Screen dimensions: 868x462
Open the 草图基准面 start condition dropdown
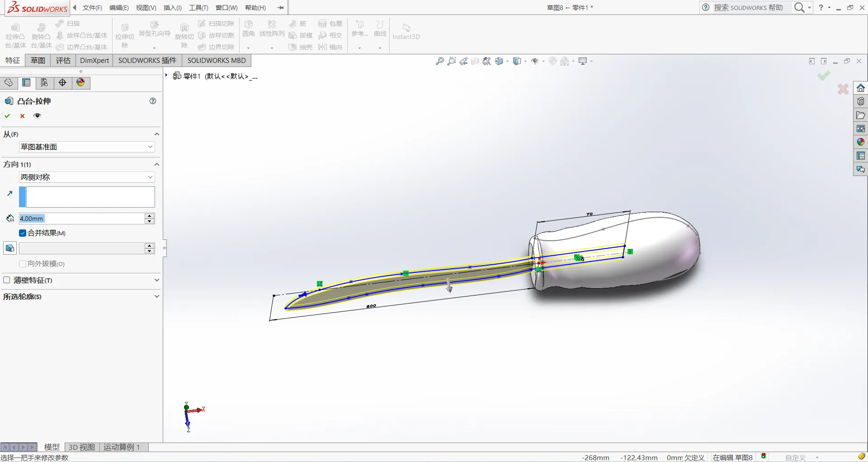87,147
